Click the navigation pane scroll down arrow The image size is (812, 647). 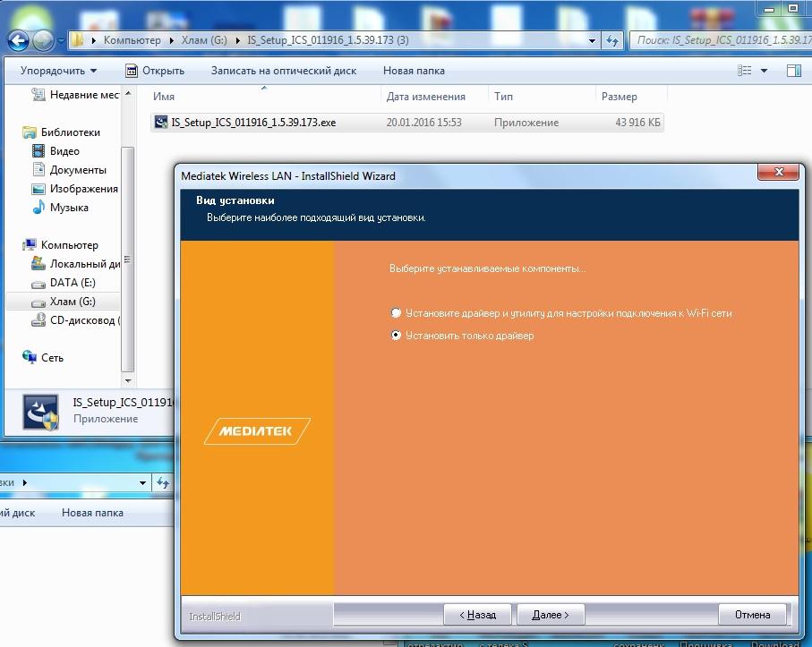pyautogui.click(x=128, y=381)
